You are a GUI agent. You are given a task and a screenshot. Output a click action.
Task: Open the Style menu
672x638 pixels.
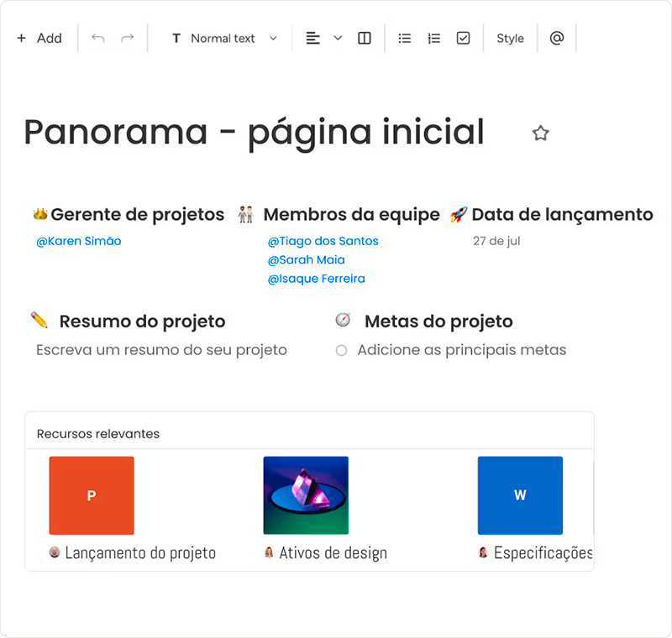click(510, 39)
